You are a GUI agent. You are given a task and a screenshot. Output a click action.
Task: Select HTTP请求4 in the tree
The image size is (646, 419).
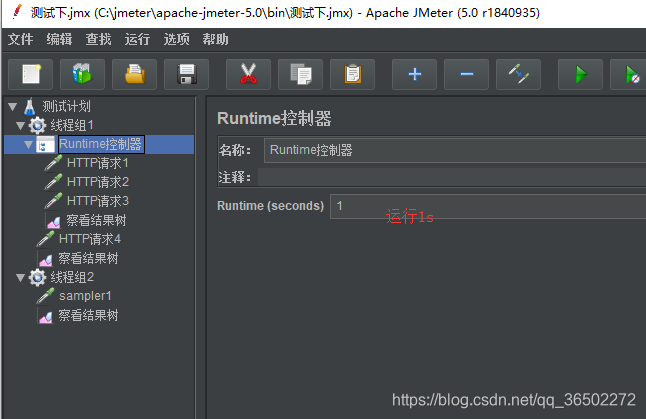pyautogui.click(x=90, y=239)
